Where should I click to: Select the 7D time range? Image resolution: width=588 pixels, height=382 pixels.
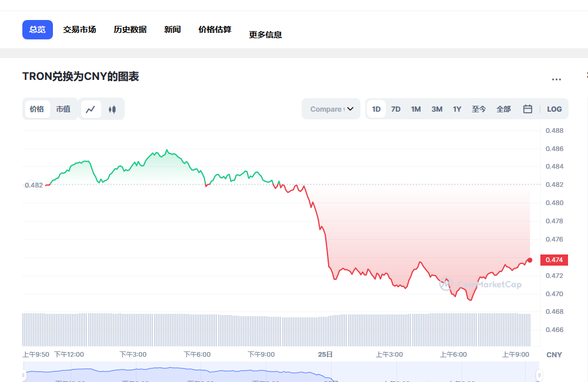(x=396, y=109)
